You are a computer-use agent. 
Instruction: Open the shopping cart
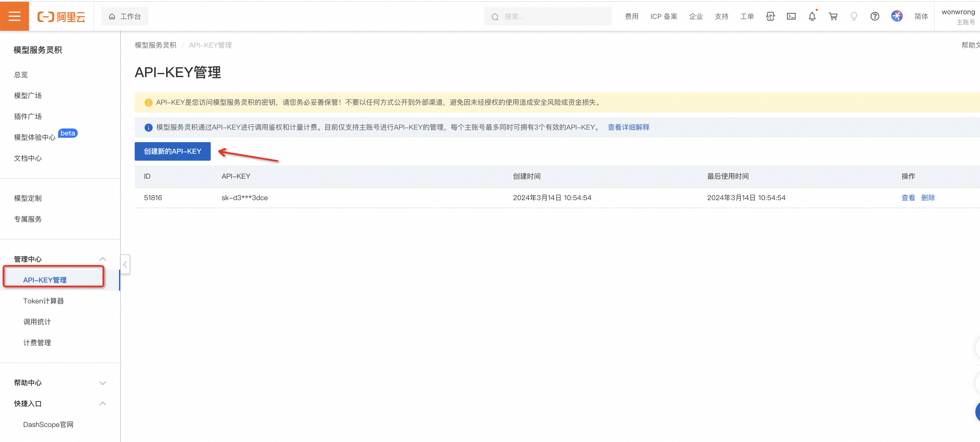833,16
